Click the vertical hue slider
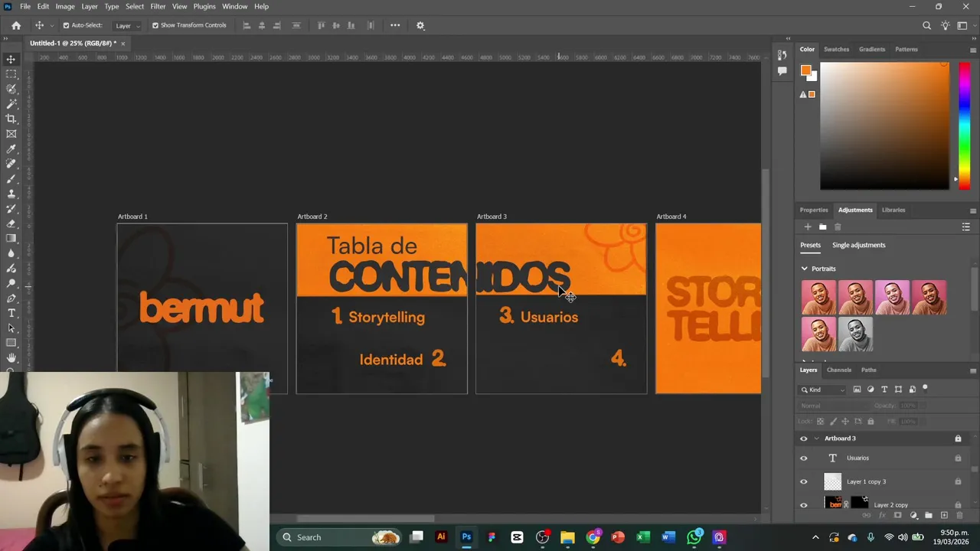The height and width of the screenshot is (551, 980). click(x=963, y=126)
